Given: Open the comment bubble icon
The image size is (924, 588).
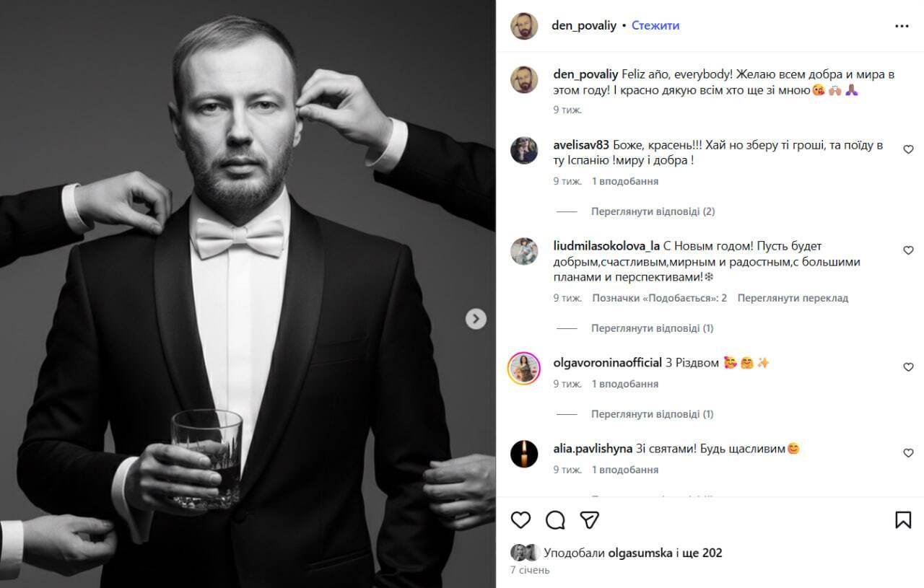Looking at the screenshot, I should [555, 519].
